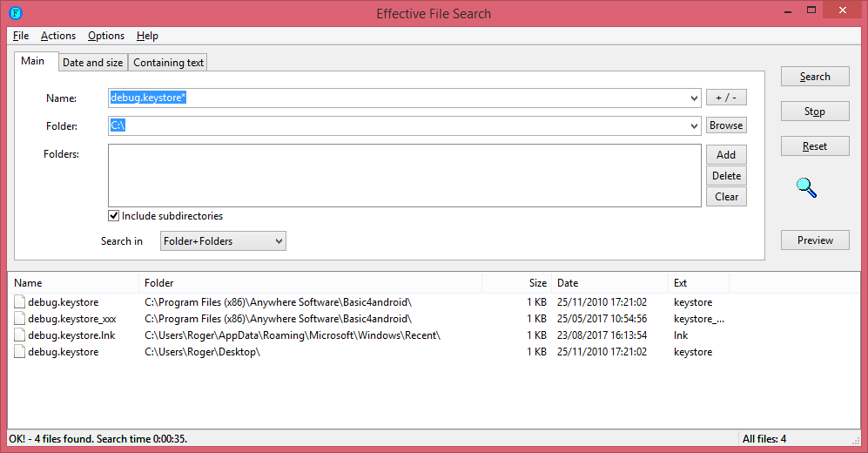This screenshot has height=453, width=868.
Task: Click the magnifying glass icon
Action: coord(807,186)
